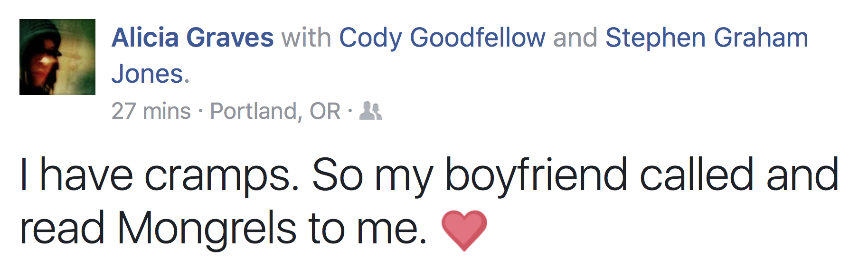Click the black "and" ending first post line
Viewport: 868px width, 270px height.
tap(802, 175)
